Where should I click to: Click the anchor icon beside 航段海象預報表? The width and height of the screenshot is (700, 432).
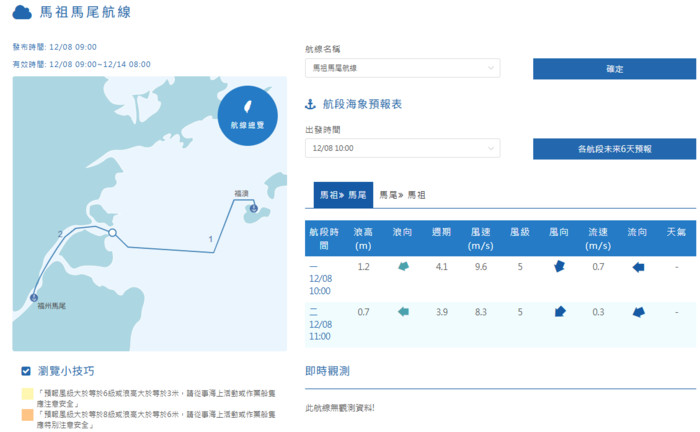[310, 104]
